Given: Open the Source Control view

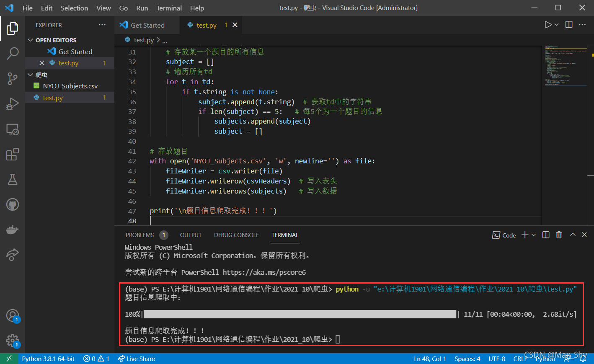Looking at the screenshot, I should (x=13, y=78).
